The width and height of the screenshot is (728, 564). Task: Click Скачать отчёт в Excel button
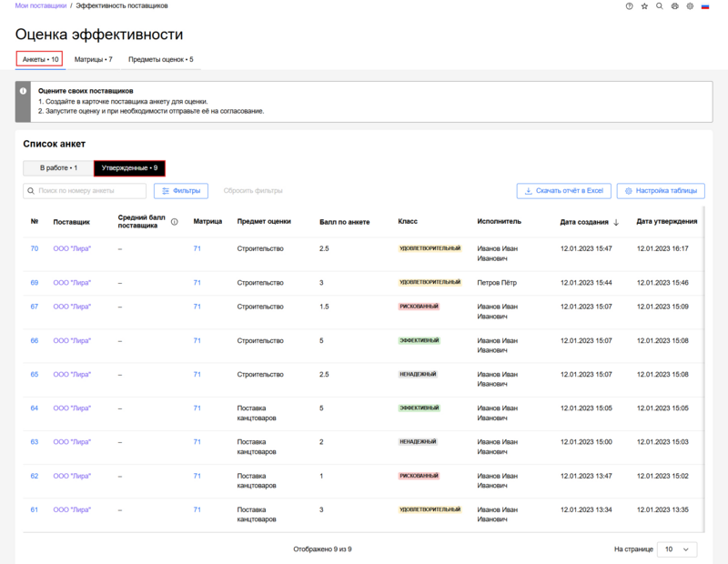563,191
